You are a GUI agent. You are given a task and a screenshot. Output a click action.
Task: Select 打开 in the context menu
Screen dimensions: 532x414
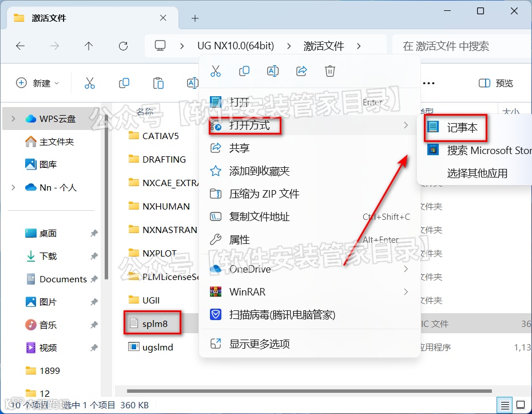(x=309, y=102)
